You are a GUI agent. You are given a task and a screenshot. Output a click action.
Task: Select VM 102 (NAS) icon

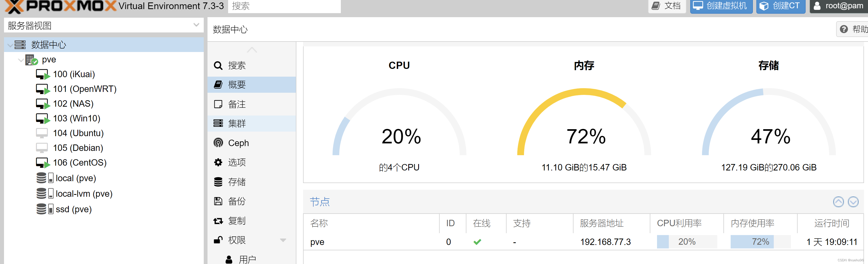43,104
